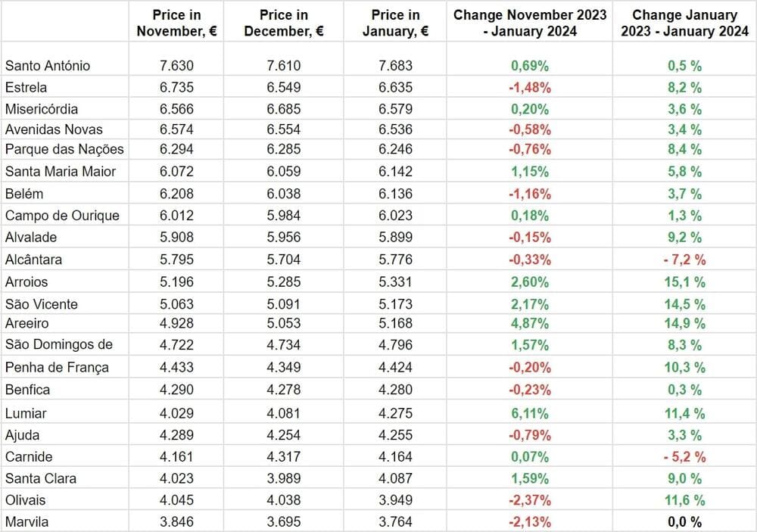Click the Santo António row label
The height and width of the screenshot is (532, 757).
(x=47, y=66)
